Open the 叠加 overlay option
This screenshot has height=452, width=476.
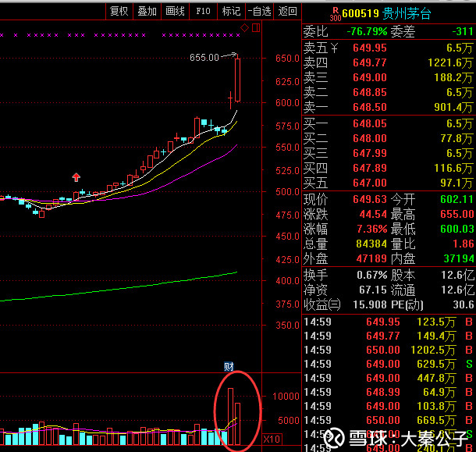click(147, 12)
